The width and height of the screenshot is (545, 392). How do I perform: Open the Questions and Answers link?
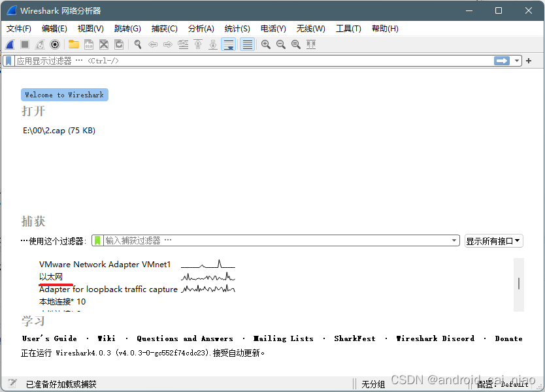pyautogui.click(x=185, y=338)
